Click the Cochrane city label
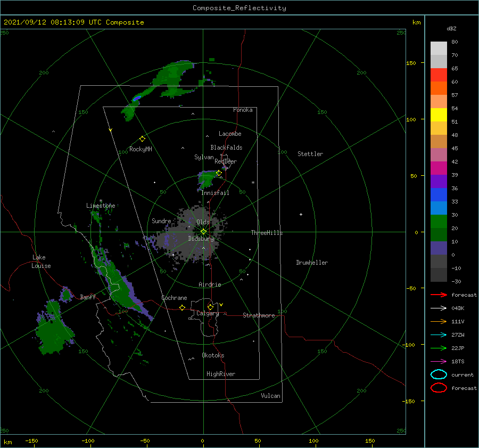The width and height of the screenshot is (479, 448). pyautogui.click(x=174, y=298)
